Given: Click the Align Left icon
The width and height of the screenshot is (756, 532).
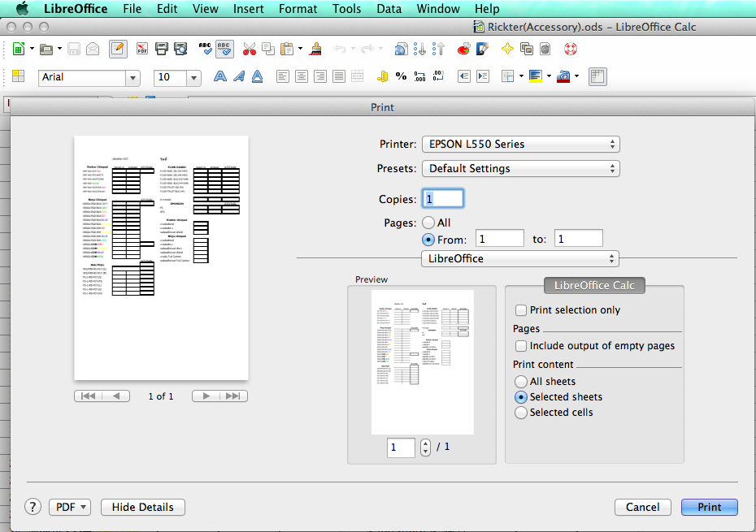Looking at the screenshot, I should pos(283,76).
